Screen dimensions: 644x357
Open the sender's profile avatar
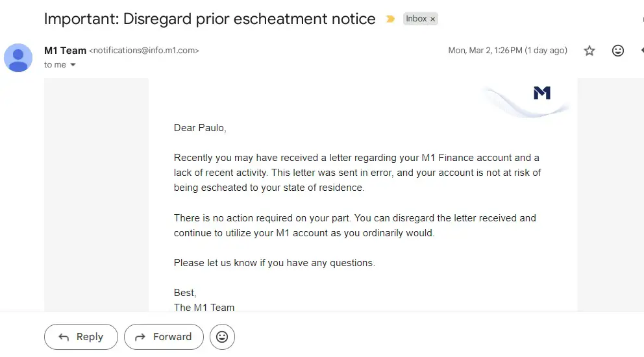(x=18, y=57)
